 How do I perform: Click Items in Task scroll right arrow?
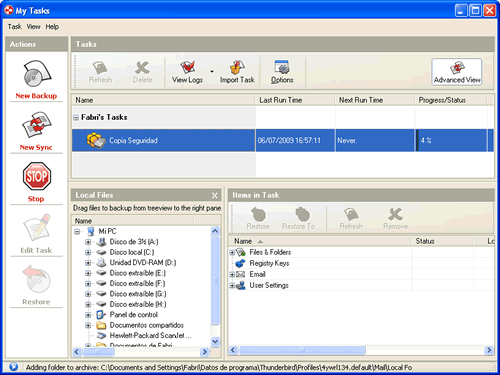pos(489,350)
